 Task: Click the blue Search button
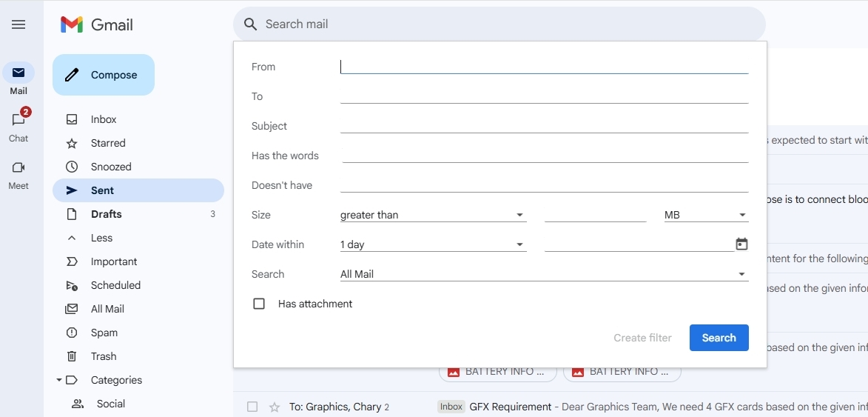pos(719,338)
